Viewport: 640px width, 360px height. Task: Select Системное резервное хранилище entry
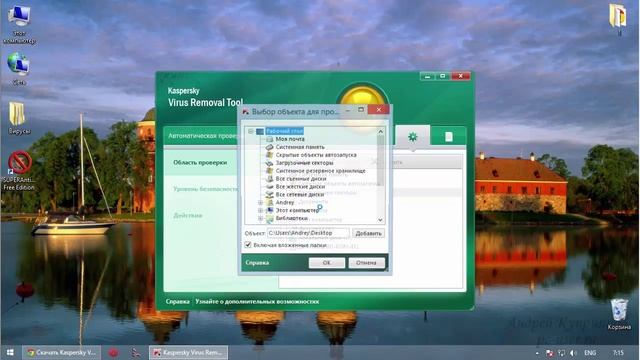pyautogui.click(x=320, y=171)
